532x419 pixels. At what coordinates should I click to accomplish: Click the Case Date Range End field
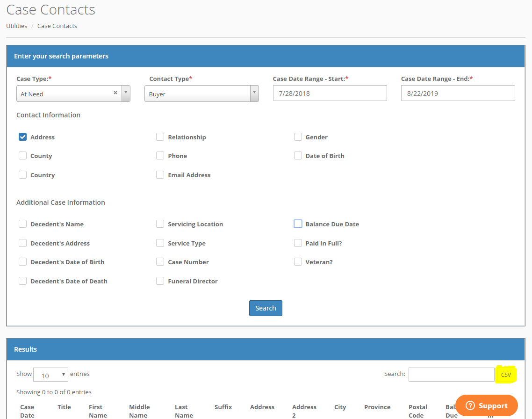(x=458, y=93)
